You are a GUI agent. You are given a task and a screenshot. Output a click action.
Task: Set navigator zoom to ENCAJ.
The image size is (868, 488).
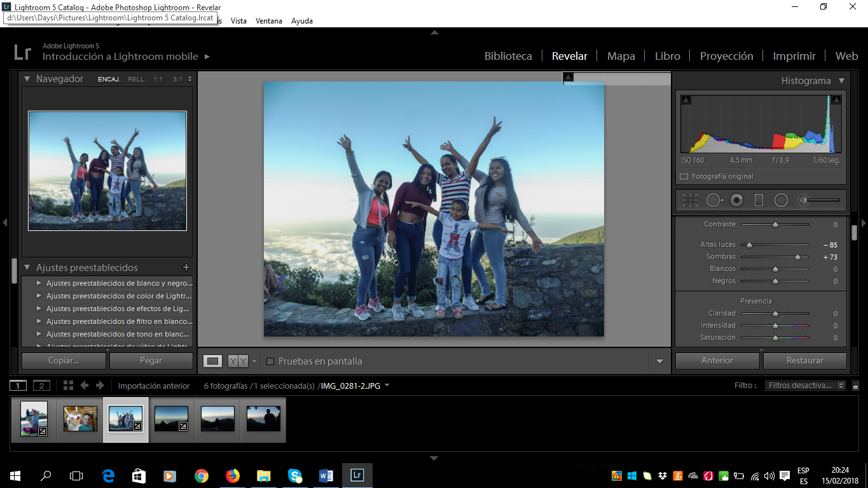[109, 80]
